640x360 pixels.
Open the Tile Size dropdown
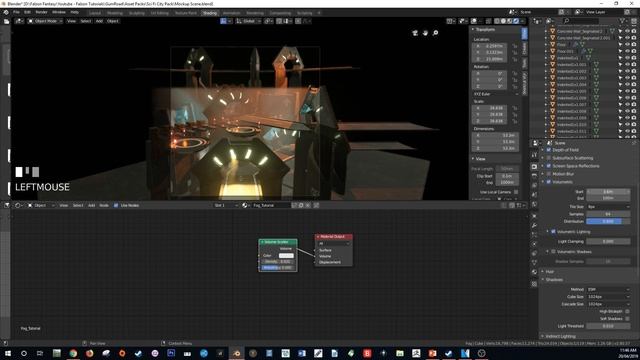click(x=608, y=207)
